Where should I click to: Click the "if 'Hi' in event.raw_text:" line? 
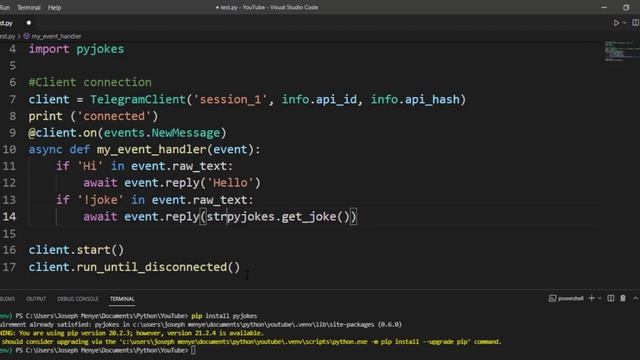[x=144, y=166]
